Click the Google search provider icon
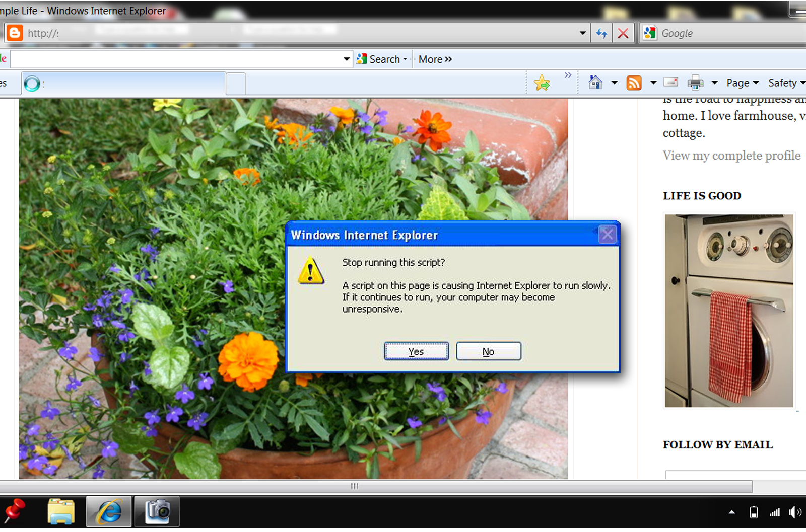The width and height of the screenshot is (806, 532). tap(650, 33)
